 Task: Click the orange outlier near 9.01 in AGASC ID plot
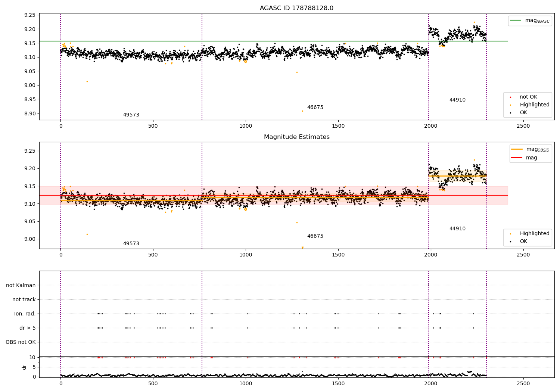(87, 81)
